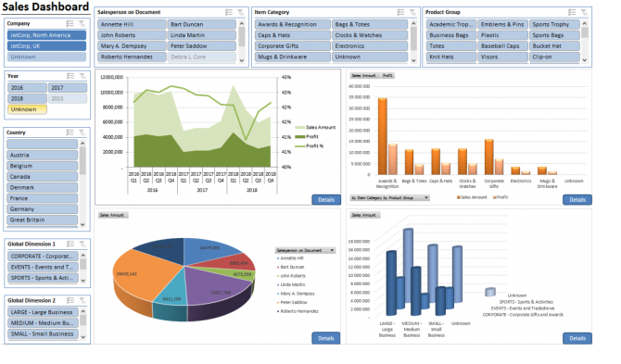
Task: Clear filter on Global Dimension 1 slicer
Action: point(82,245)
